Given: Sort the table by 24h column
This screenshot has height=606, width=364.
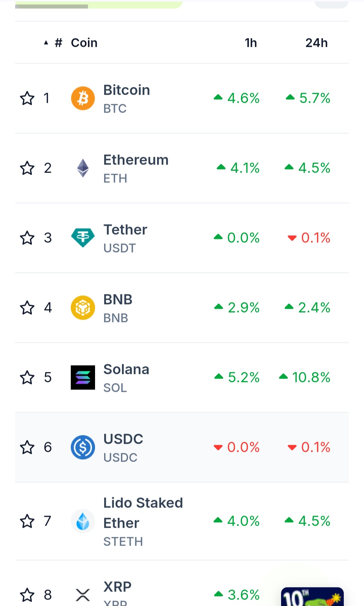Looking at the screenshot, I should pos(316,43).
